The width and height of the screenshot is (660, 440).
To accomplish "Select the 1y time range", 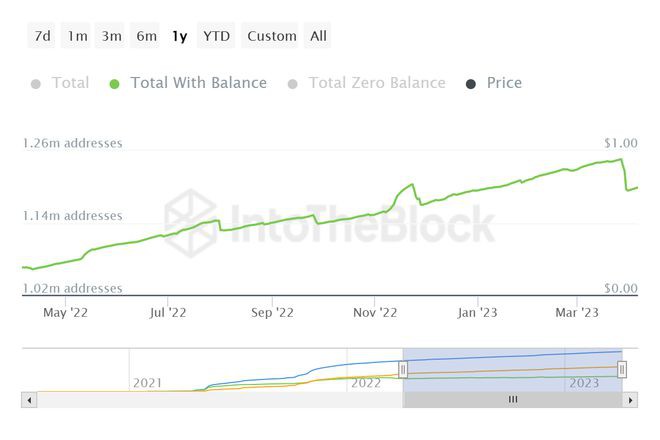I will point(179,36).
